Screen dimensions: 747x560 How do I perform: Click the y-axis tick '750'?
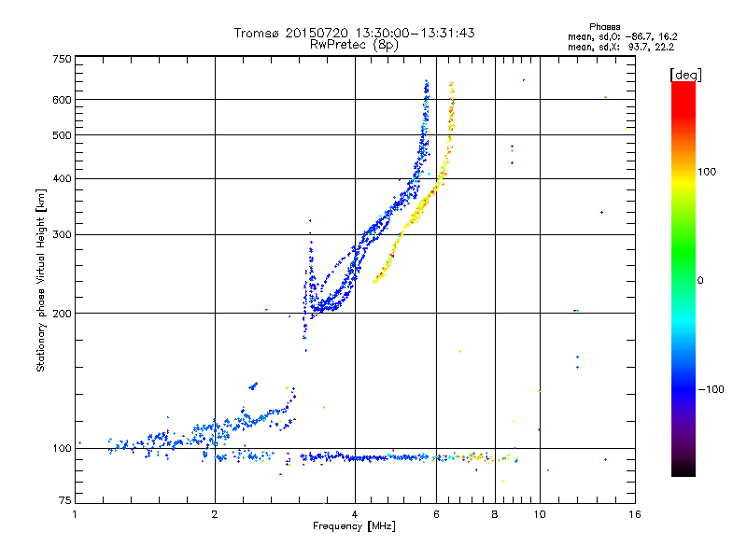point(62,59)
